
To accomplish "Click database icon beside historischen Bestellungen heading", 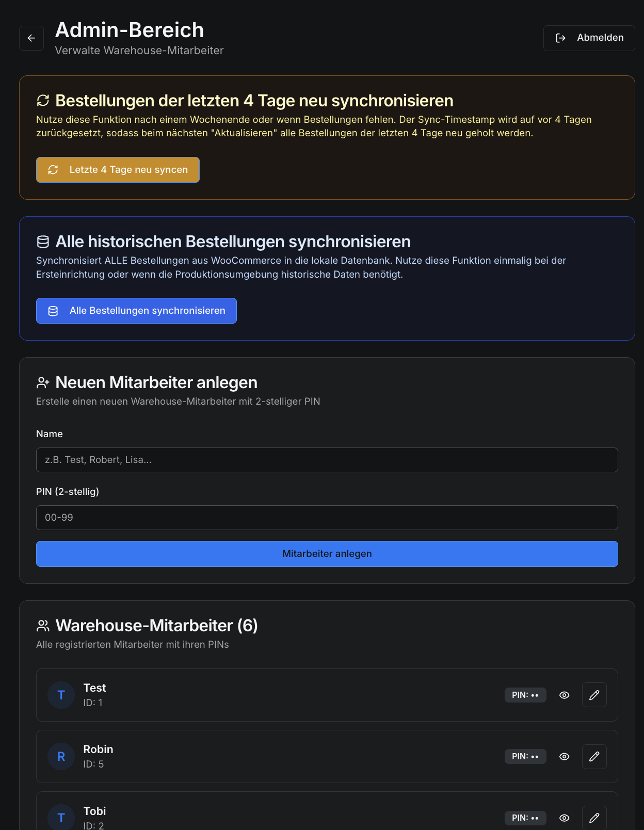I will [43, 242].
